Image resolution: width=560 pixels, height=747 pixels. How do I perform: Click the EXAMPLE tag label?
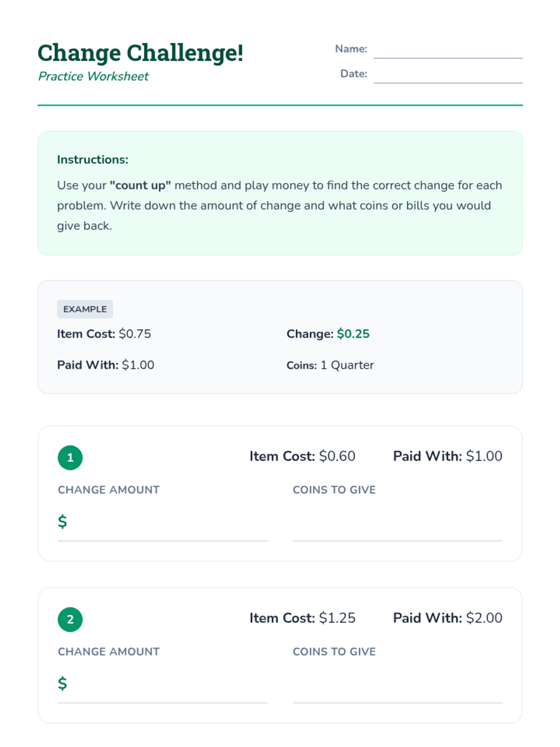[85, 309]
